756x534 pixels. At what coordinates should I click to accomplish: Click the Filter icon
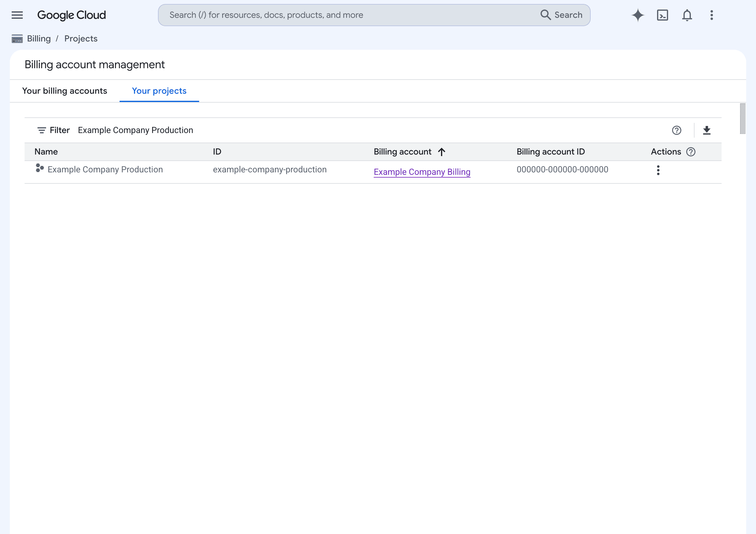pos(41,130)
